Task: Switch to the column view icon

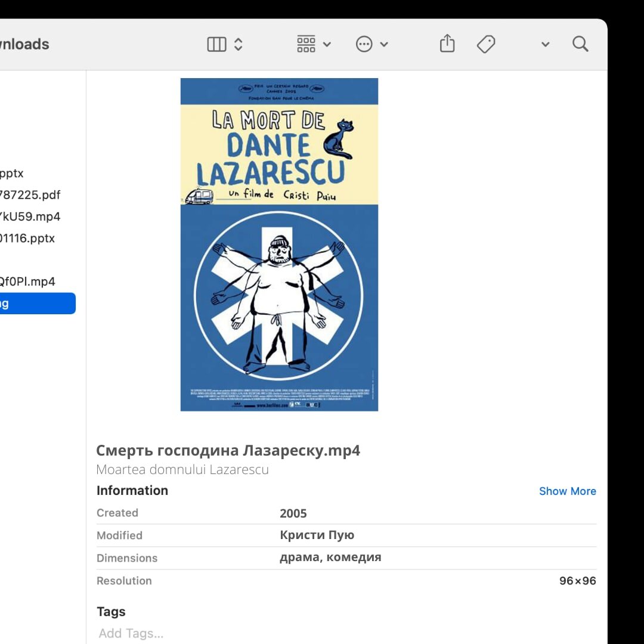Action: coord(216,44)
